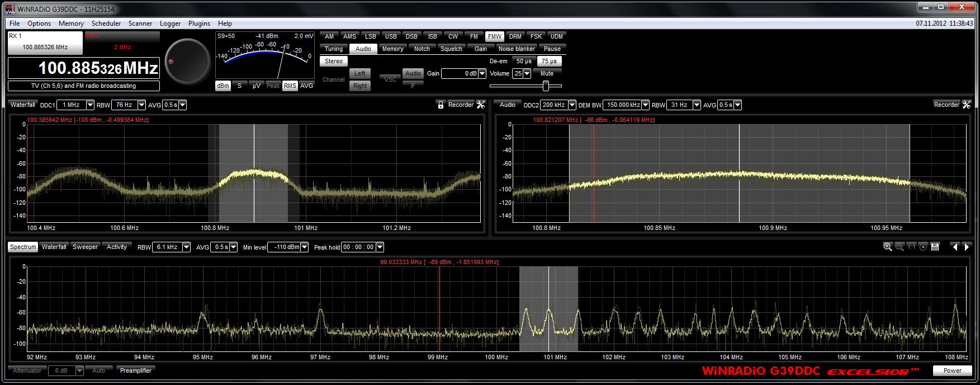Open the File menu
This screenshot has height=385, width=980.
(15, 24)
